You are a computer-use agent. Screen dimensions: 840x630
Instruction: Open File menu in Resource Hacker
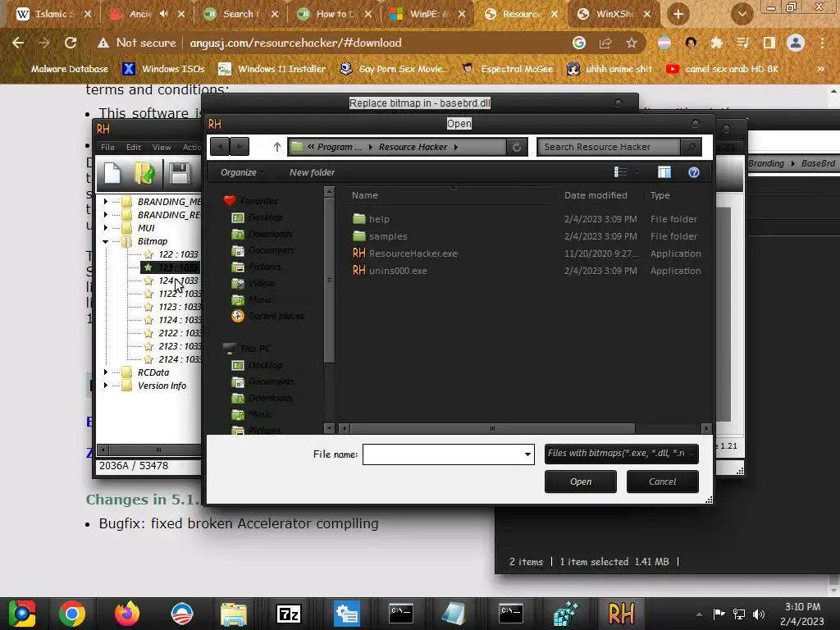click(x=107, y=148)
